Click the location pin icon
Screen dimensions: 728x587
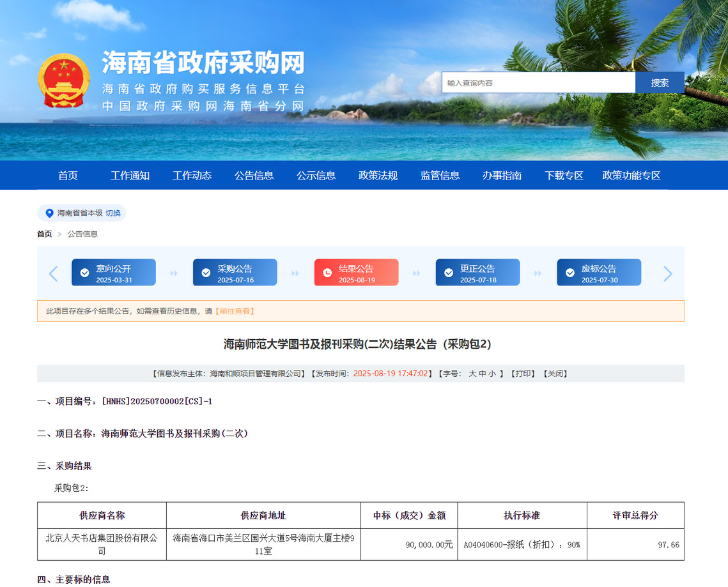(49, 213)
